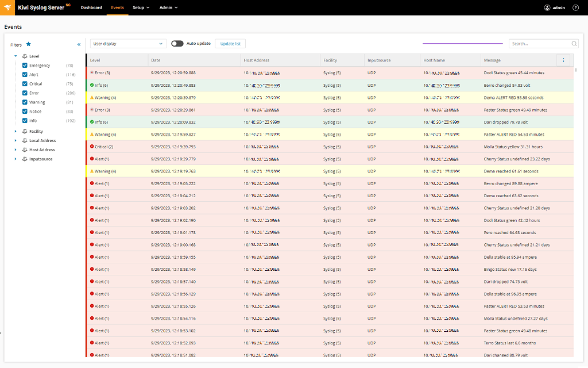Open the User display dropdown
This screenshot has width=588, height=368.
tap(127, 43)
